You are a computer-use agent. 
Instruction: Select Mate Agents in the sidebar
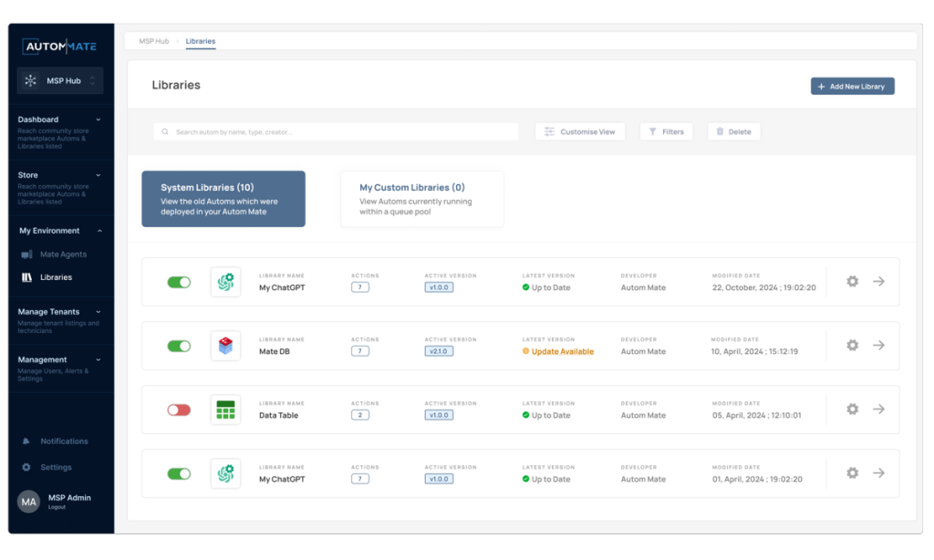tap(62, 254)
